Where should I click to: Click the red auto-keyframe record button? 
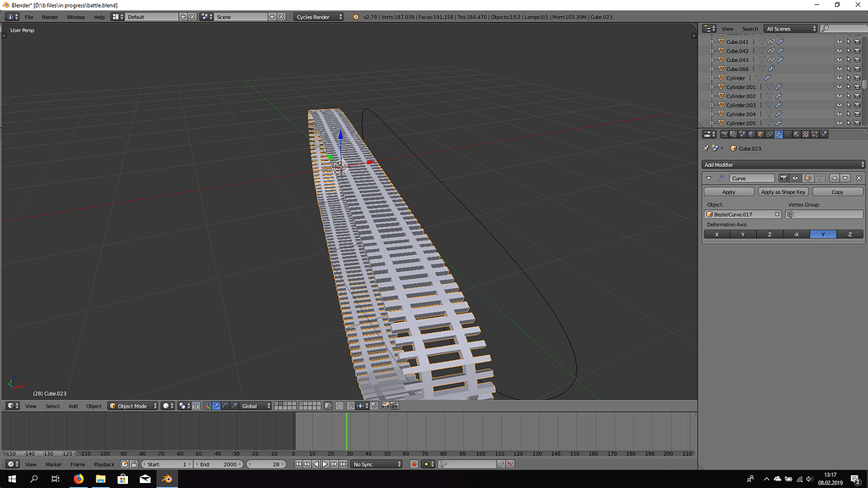(414, 464)
